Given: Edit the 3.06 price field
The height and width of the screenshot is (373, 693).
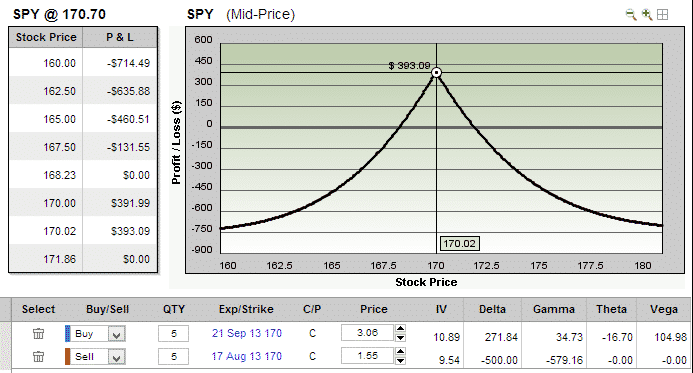Looking at the screenshot, I should (x=367, y=333).
